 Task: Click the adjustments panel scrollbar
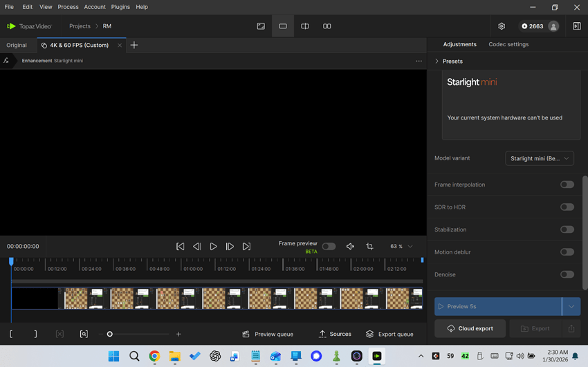pyautogui.click(x=585, y=232)
